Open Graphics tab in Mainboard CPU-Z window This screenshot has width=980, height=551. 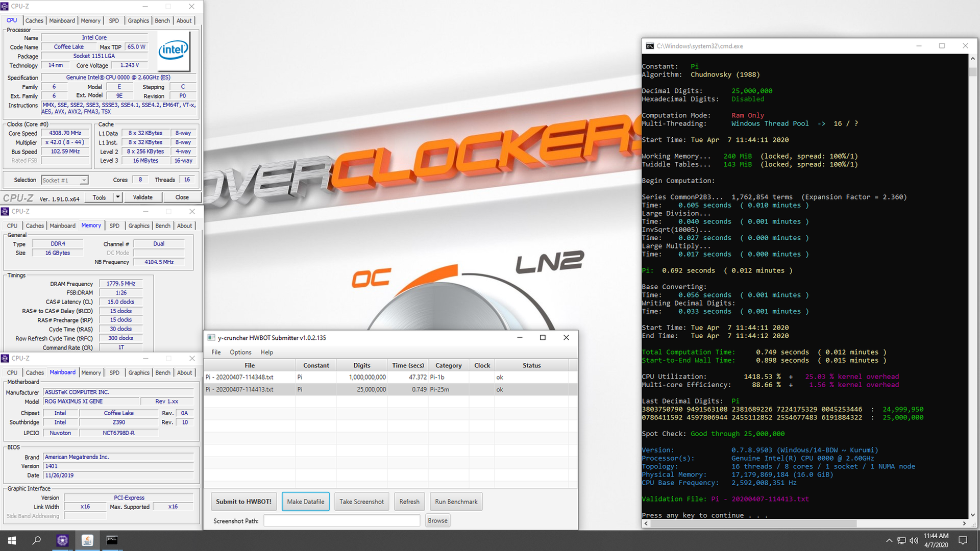(139, 373)
